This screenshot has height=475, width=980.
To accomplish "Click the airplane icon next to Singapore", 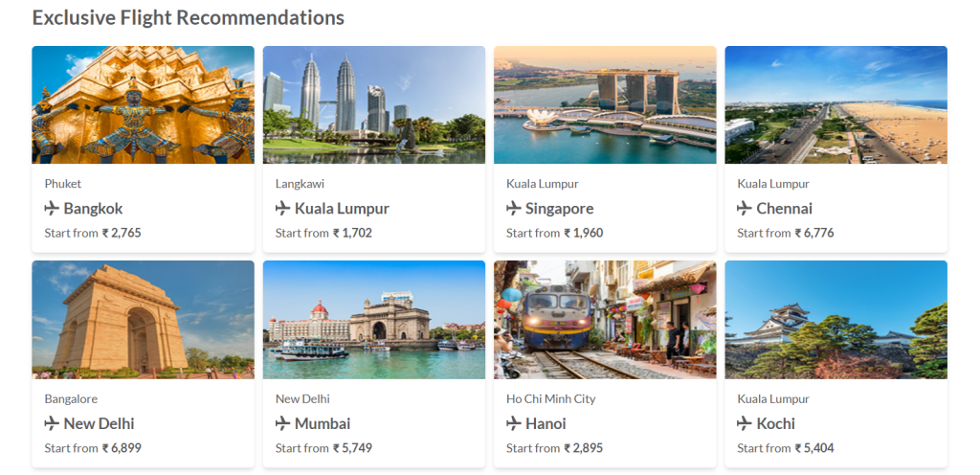I will (x=514, y=208).
